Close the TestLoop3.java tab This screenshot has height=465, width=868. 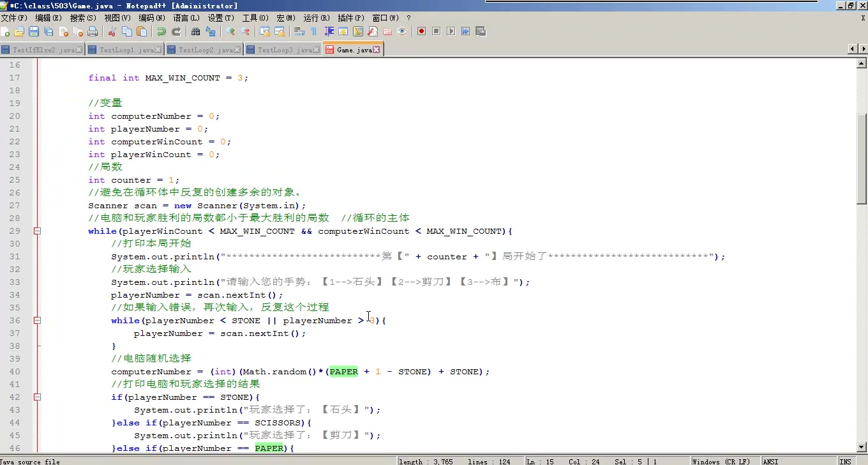[316, 50]
